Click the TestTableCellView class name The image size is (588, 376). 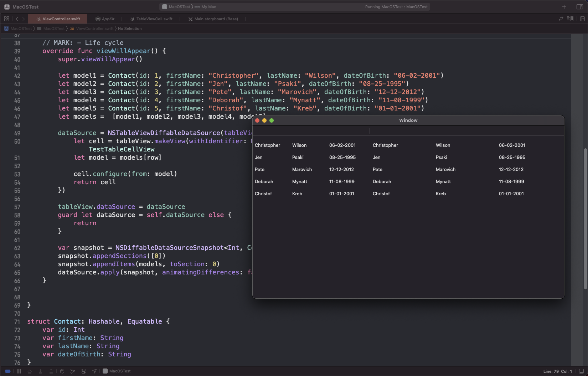[x=122, y=149]
